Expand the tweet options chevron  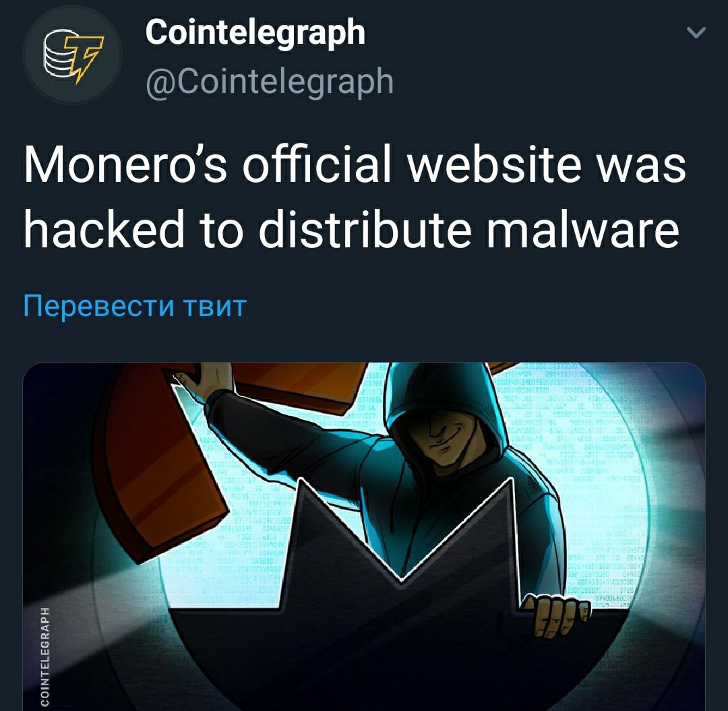pyautogui.click(x=696, y=32)
